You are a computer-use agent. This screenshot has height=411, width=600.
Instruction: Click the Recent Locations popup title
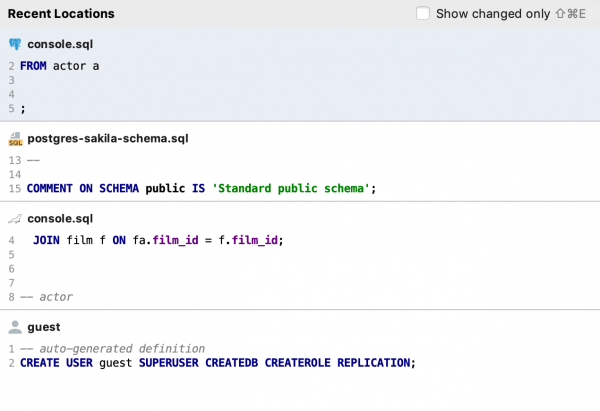62,14
